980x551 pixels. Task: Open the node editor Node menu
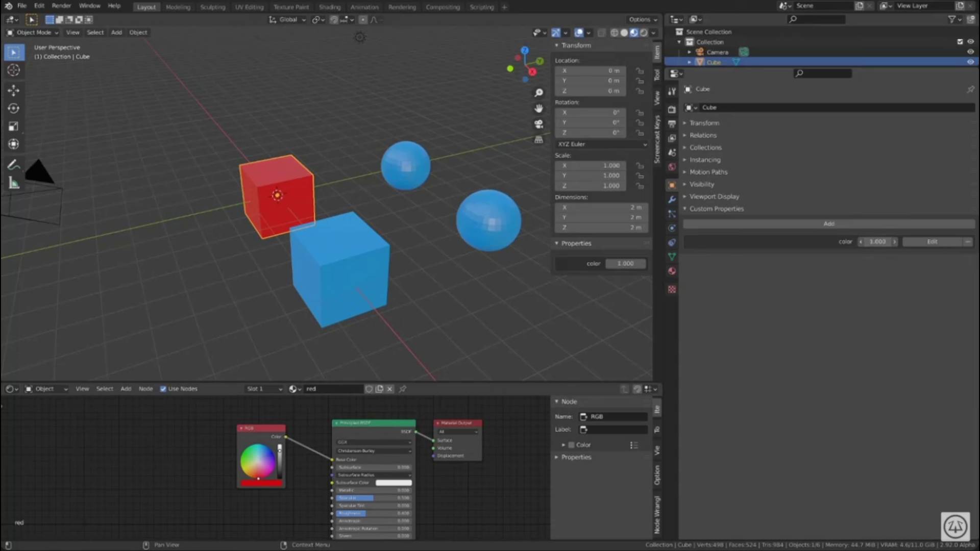coord(145,389)
